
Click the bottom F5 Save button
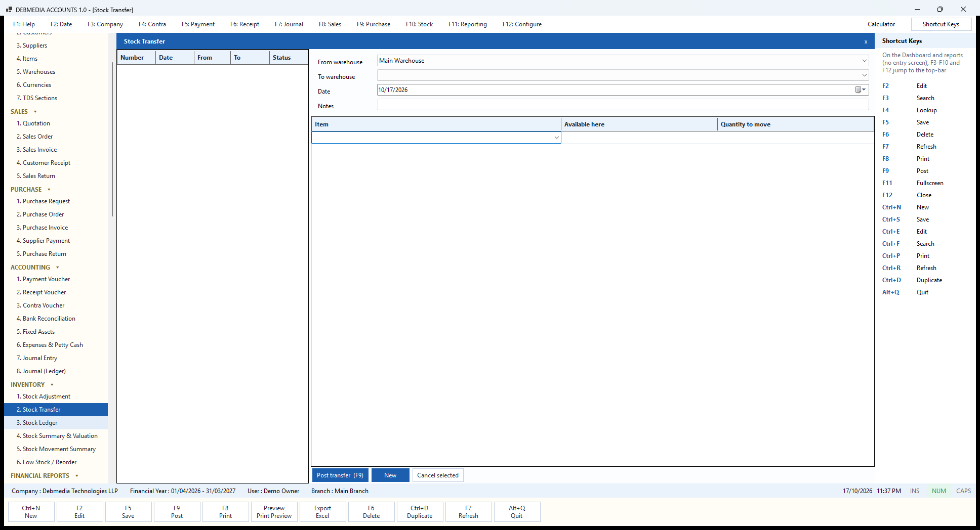[128, 512]
